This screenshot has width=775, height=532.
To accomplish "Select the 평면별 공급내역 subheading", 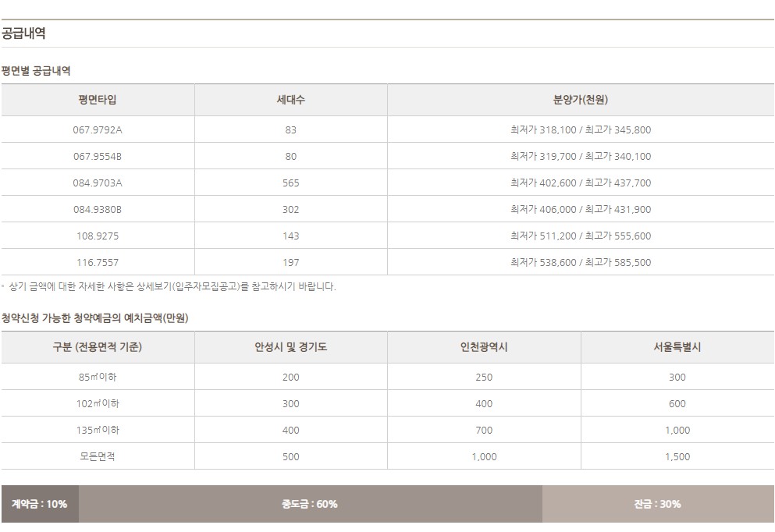I will coord(36,71).
